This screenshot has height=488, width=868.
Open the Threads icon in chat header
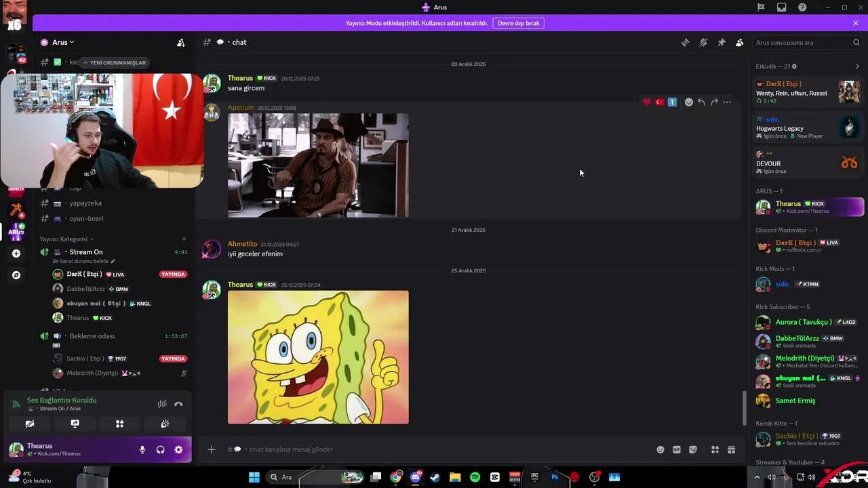click(x=685, y=42)
